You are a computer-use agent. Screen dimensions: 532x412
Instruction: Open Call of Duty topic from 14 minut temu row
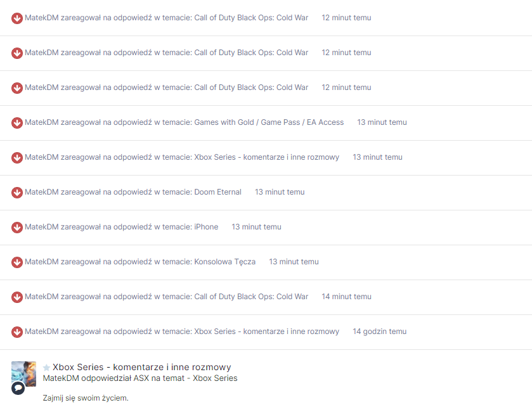pos(251,297)
